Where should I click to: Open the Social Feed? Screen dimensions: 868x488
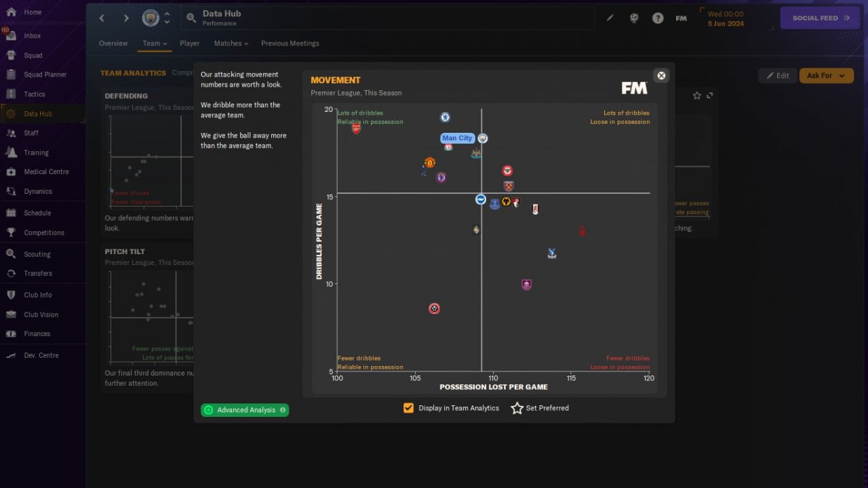click(x=821, y=18)
